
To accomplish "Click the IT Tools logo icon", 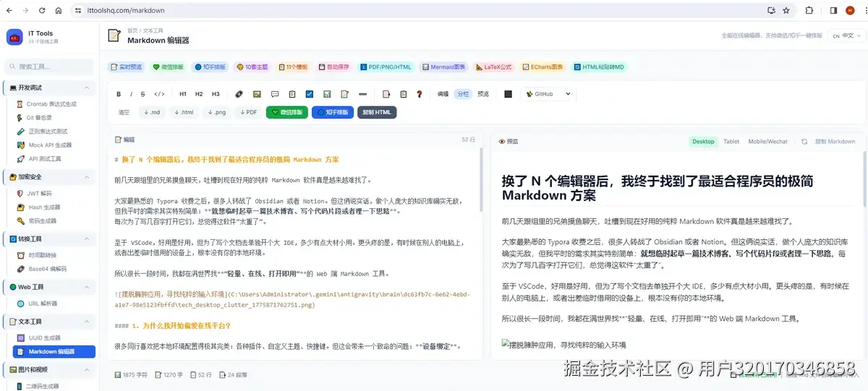I will pyautogui.click(x=14, y=38).
